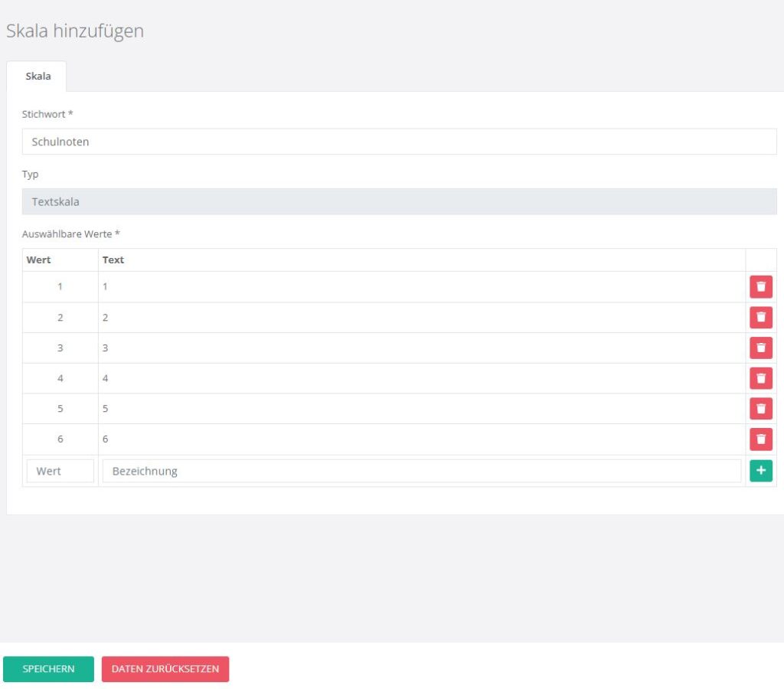Viewport: 784px width, 689px height.
Task: Click the Speichern button
Action: pyautogui.click(x=48, y=668)
